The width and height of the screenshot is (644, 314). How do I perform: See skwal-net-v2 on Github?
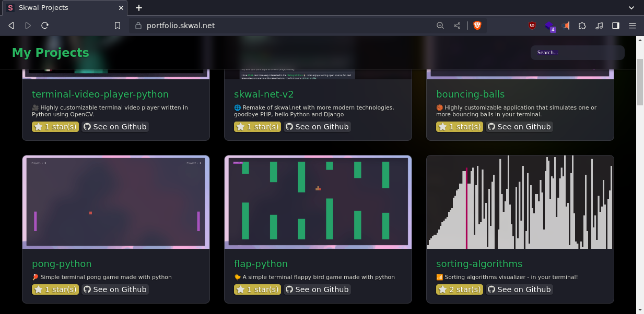pyautogui.click(x=317, y=127)
